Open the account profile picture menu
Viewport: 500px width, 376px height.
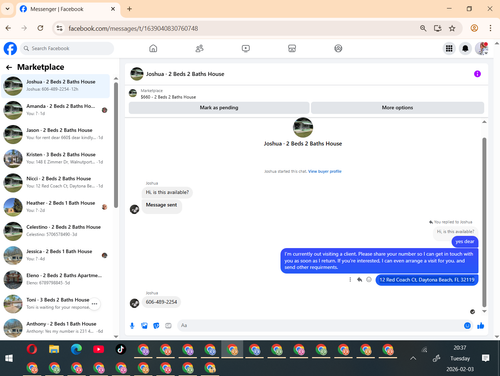tap(482, 49)
